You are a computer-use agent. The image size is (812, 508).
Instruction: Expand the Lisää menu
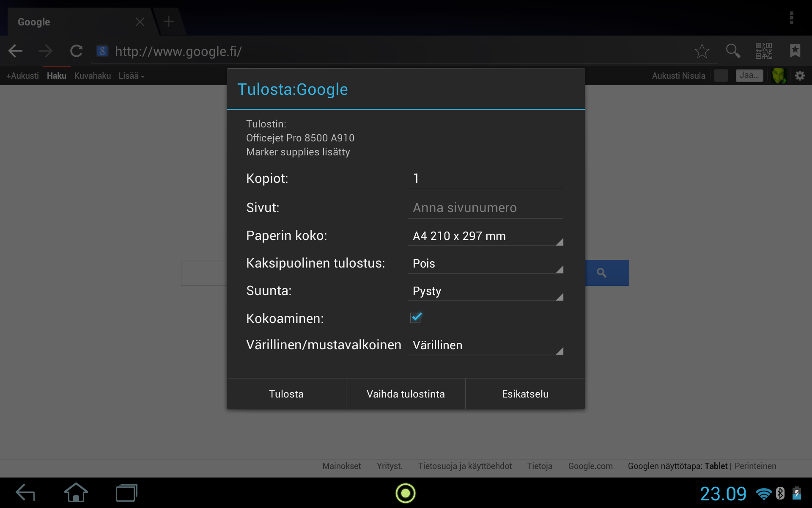132,76
